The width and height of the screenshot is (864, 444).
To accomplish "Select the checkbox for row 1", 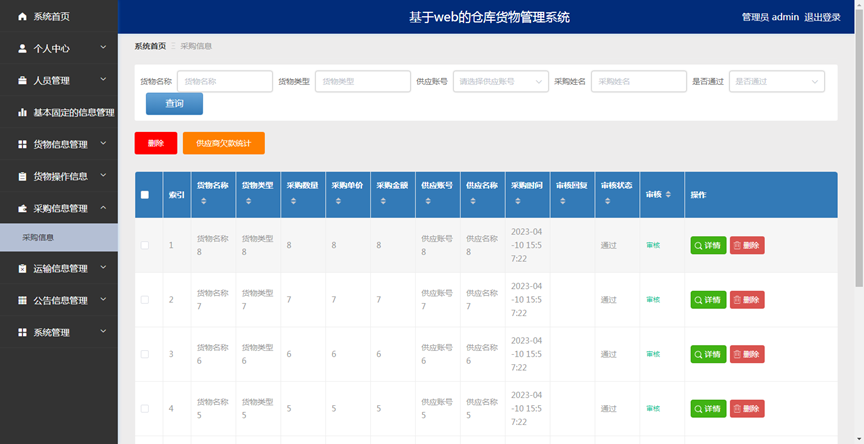I will pos(145,245).
